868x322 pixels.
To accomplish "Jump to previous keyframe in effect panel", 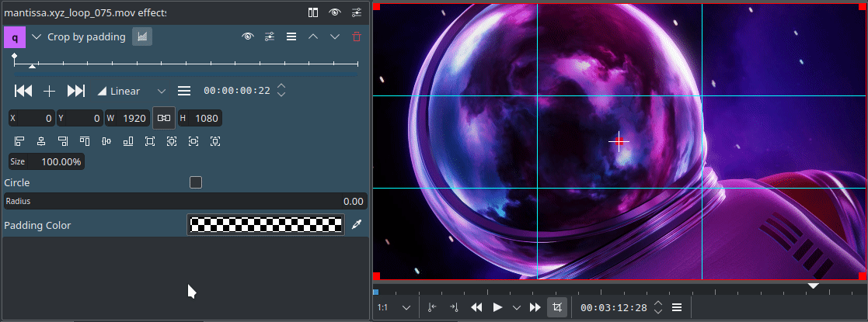I will click(x=23, y=91).
